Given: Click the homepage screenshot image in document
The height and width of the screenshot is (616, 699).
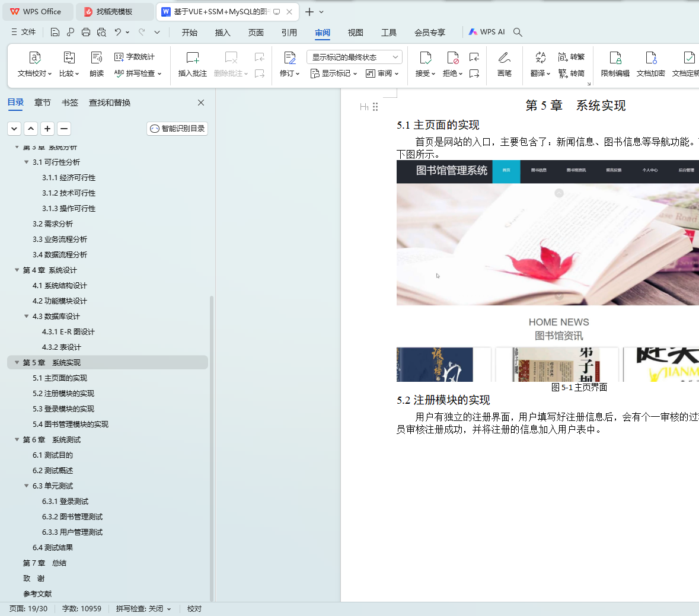Looking at the screenshot, I should 547,270.
